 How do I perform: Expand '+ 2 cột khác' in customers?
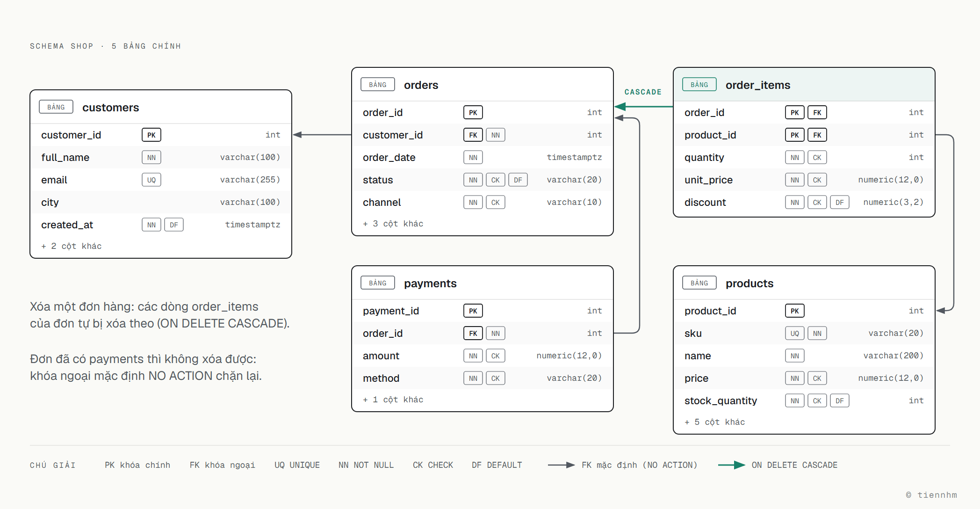(72, 246)
